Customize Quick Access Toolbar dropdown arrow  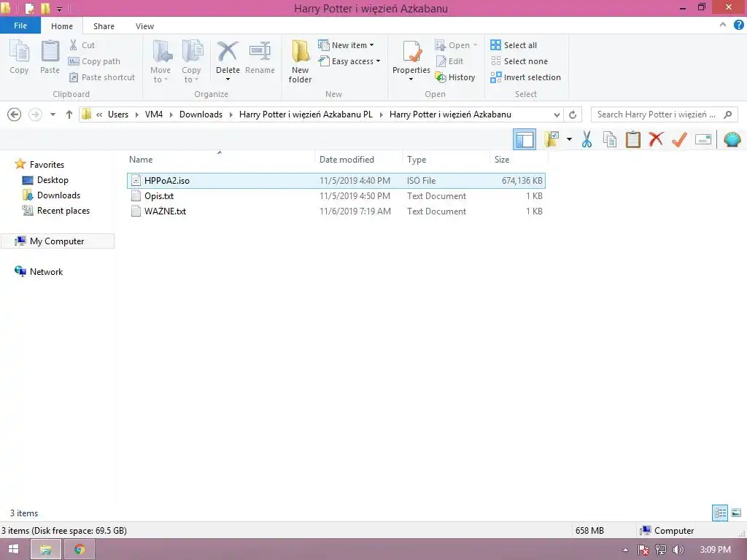coord(60,9)
